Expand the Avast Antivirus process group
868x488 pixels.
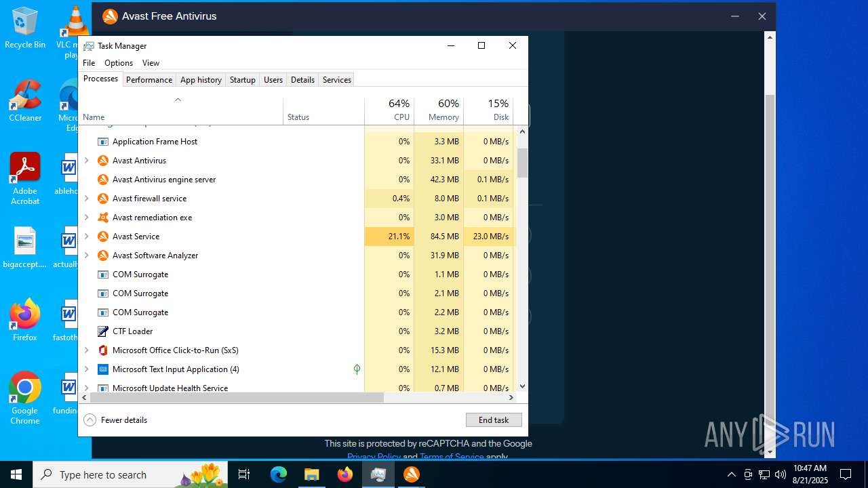click(86, 161)
